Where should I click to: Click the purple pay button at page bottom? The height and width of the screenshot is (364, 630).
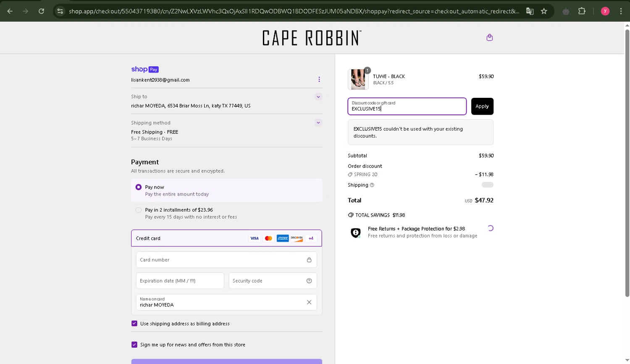226,361
